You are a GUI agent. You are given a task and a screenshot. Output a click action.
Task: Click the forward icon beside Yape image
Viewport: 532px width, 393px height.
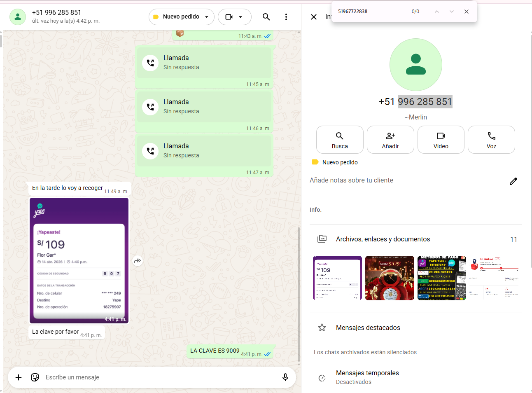(x=138, y=261)
